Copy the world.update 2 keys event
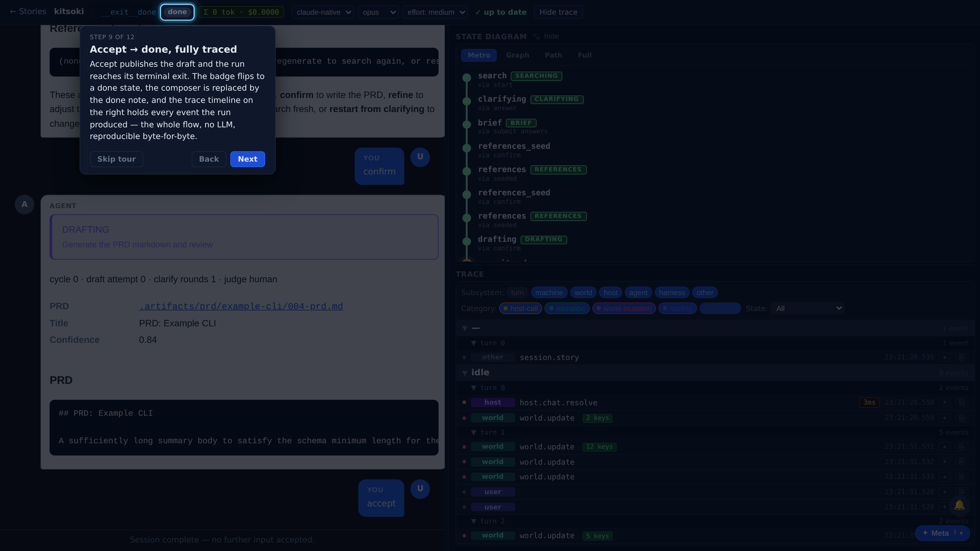The width and height of the screenshot is (980, 551). pyautogui.click(x=961, y=418)
